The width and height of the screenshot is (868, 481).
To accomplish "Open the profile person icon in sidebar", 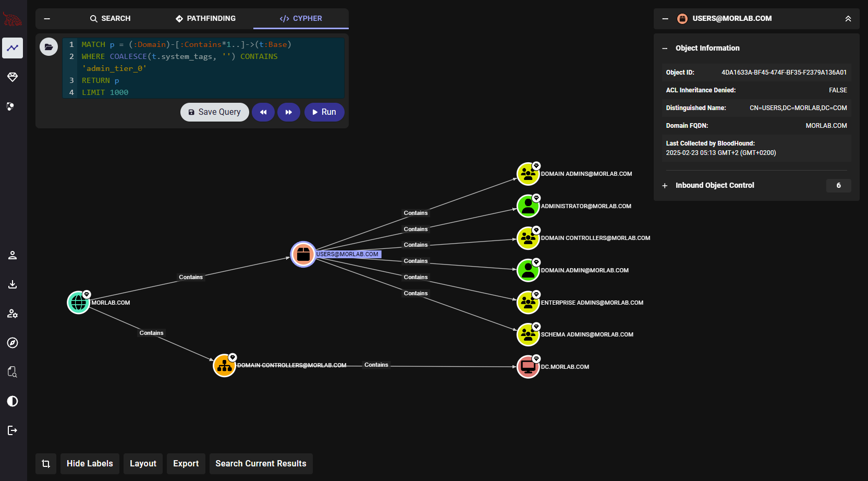I will pyautogui.click(x=13, y=255).
